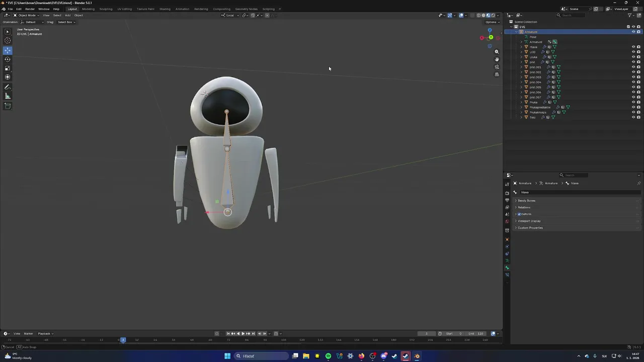644x362 pixels.
Task: Click the viewport pan hand icon
Action: 497,59
